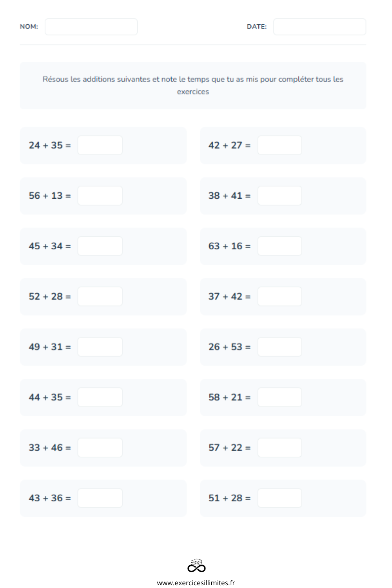This screenshot has width=392, height=588.
Task: Click answer box for 33 + 46
Action: [100, 448]
